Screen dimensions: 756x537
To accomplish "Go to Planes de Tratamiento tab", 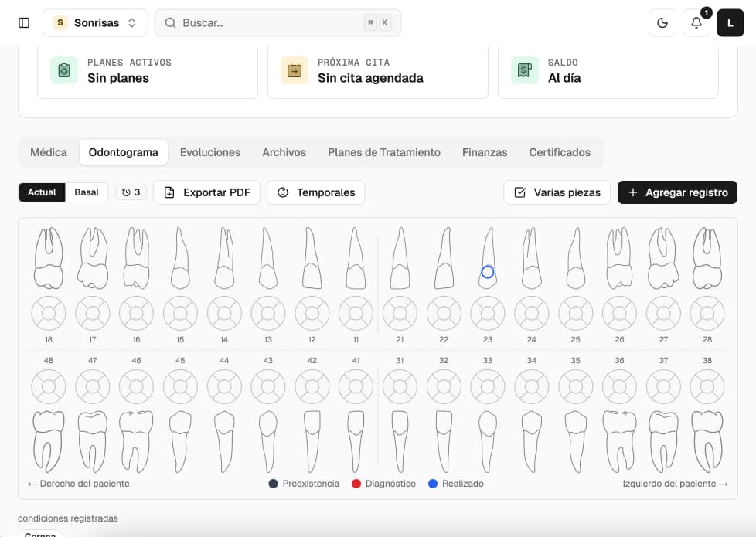I will (x=383, y=152).
